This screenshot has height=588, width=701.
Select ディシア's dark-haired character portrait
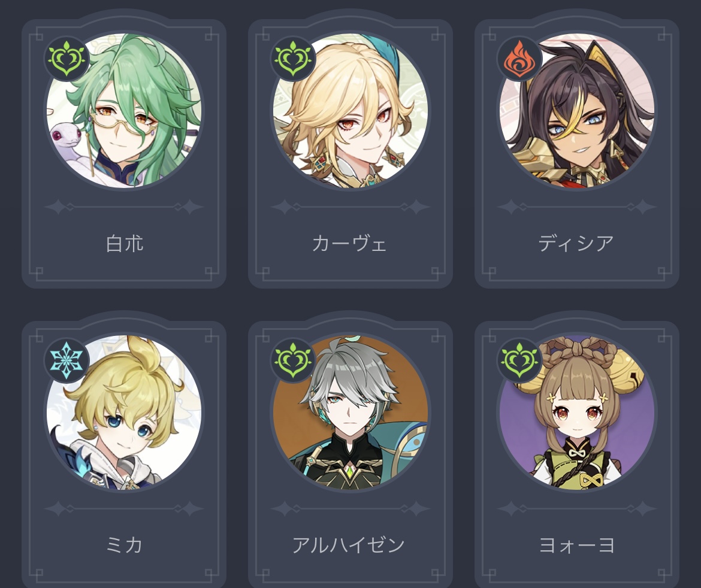coord(577,110)
